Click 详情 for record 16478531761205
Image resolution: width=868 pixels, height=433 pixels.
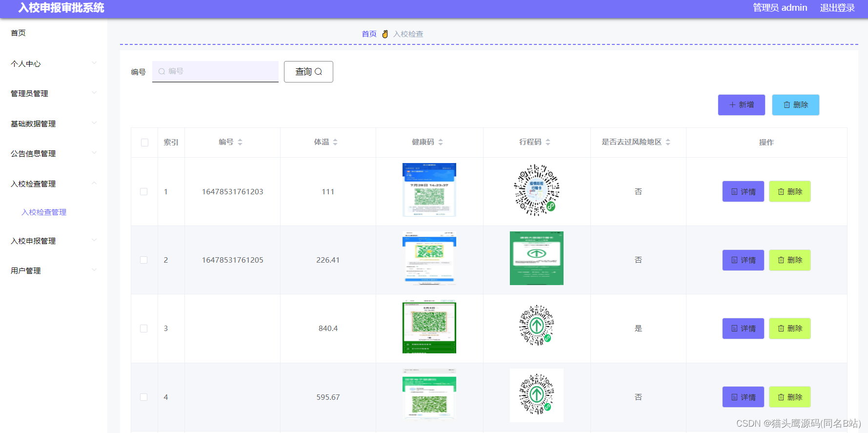743,260
